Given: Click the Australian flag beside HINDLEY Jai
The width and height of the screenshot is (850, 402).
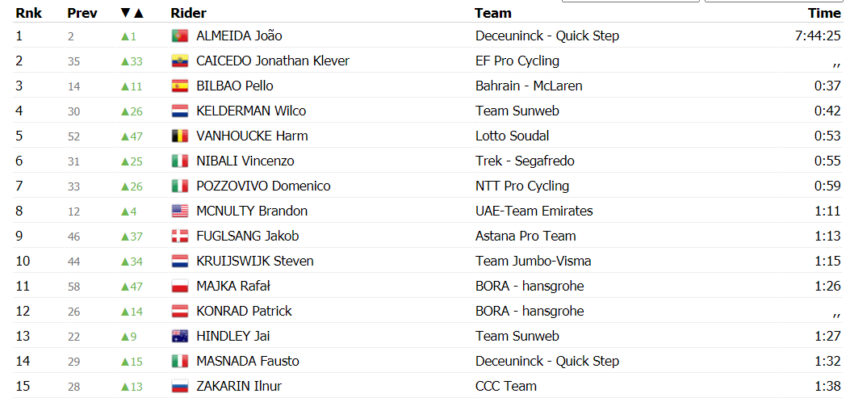Looking at the screenshot, I should [x=179, y=336].
